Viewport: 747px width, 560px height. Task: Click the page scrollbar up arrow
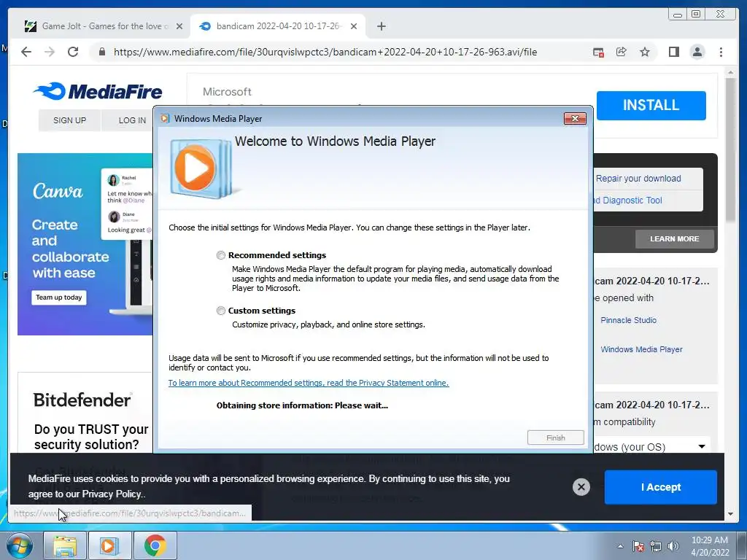pyautogui.click(x=730, y=72)
